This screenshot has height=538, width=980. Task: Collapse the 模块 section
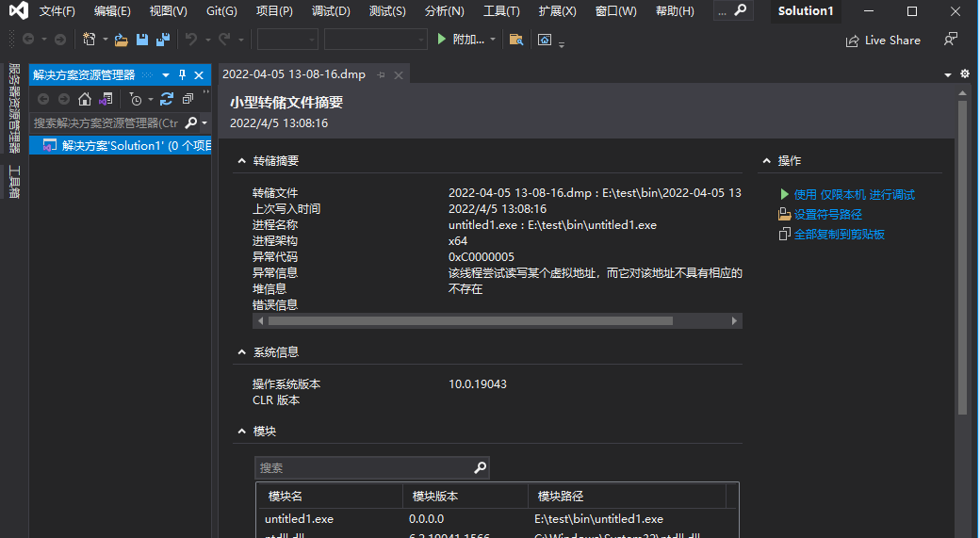pos(239,432)
